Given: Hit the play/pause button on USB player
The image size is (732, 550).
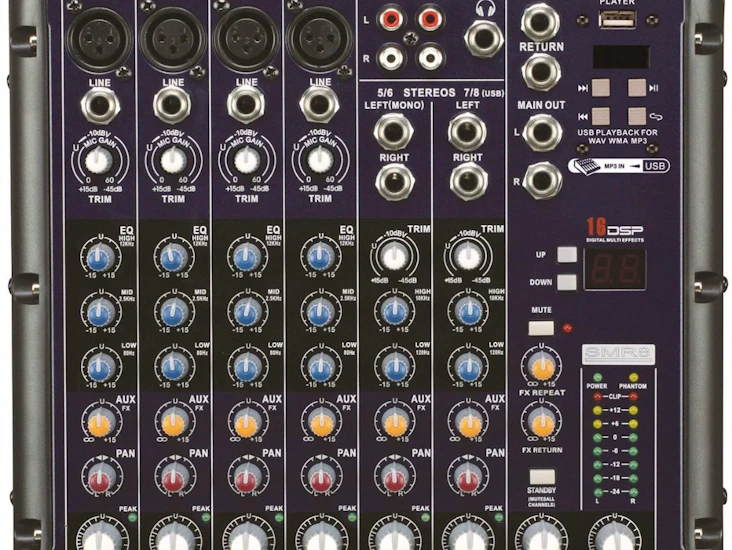Looking at the screenshot, I should click(x=637, y=87).
